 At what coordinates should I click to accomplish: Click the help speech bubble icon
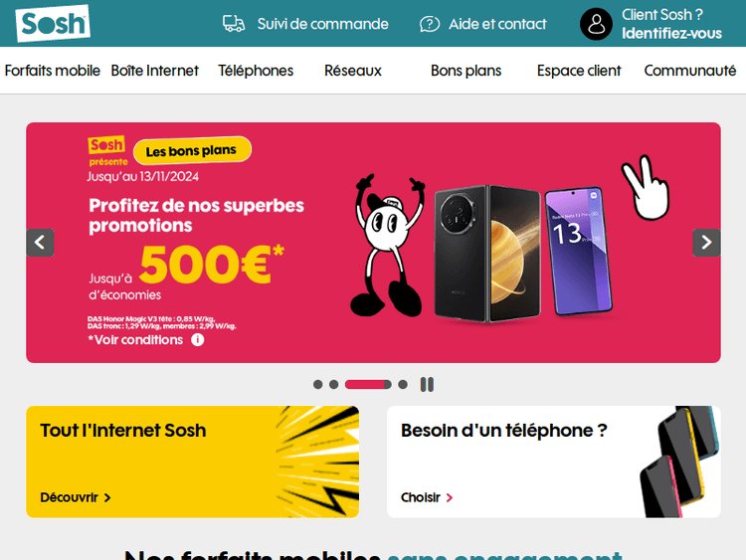coord(429,24)
